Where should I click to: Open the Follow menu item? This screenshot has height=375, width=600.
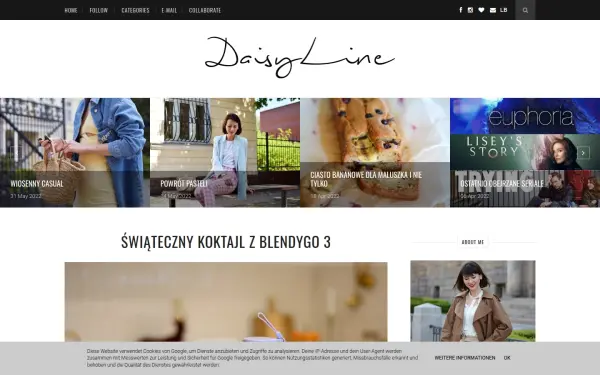[x=99, y=10]
